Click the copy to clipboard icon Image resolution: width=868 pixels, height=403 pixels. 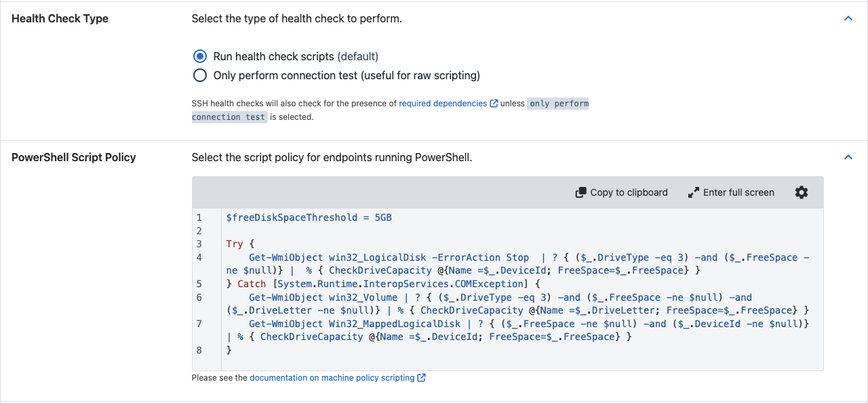point(581,192)
